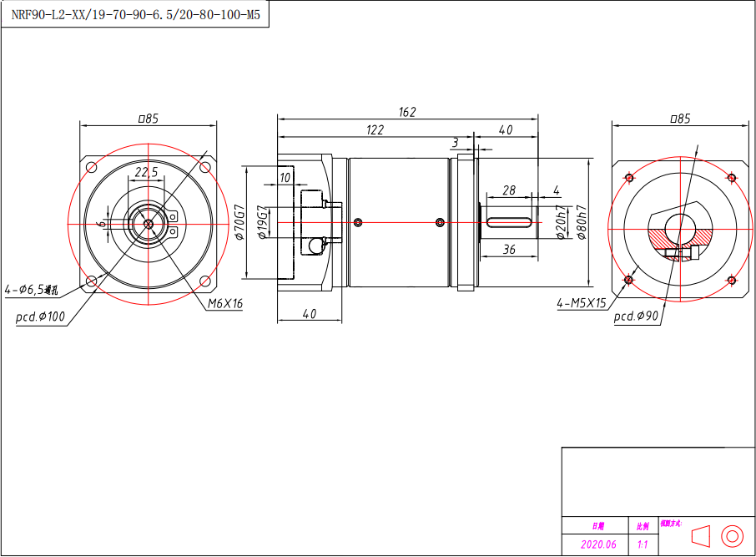This screenshot has width=756, height=557.
Task: Select the 162 overall length dimension
Action: coord(407,112)
